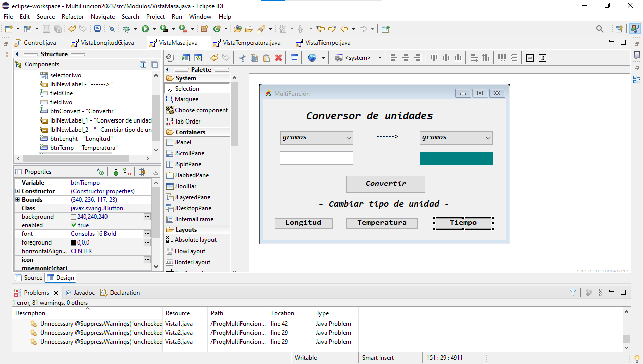Switch to the Source tab
The height and width of the screenshot is (364, 643).
[29, 278]
